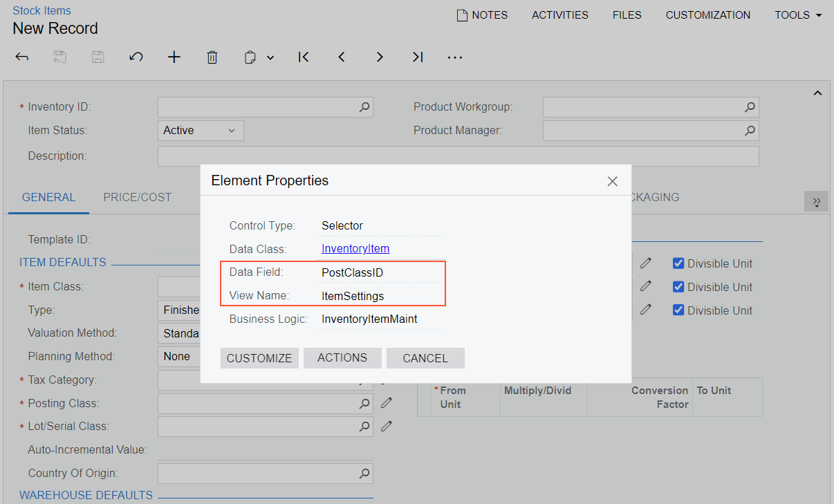This screenshot has height=504, width=834.
Task: Open the Customization menu
Action: tap(707, 15)
